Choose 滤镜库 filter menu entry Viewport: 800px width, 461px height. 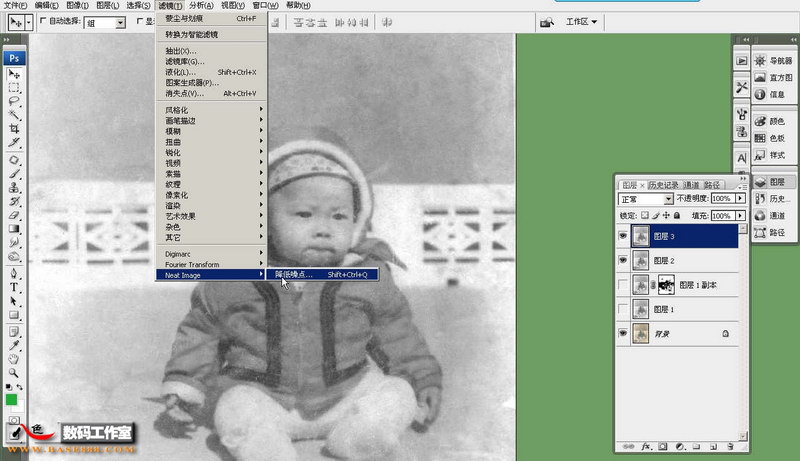pos(211,62)
